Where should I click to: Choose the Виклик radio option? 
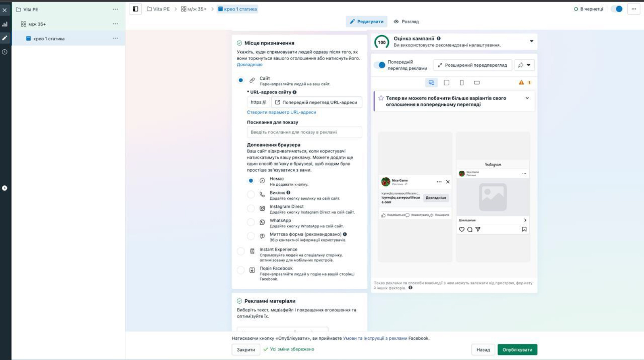(251, 195)
